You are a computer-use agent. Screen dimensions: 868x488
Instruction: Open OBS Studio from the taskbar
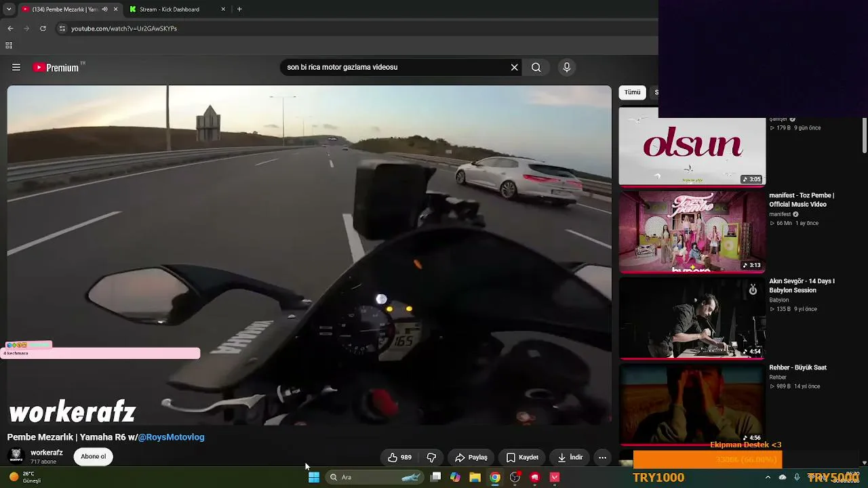click(515, 477)
